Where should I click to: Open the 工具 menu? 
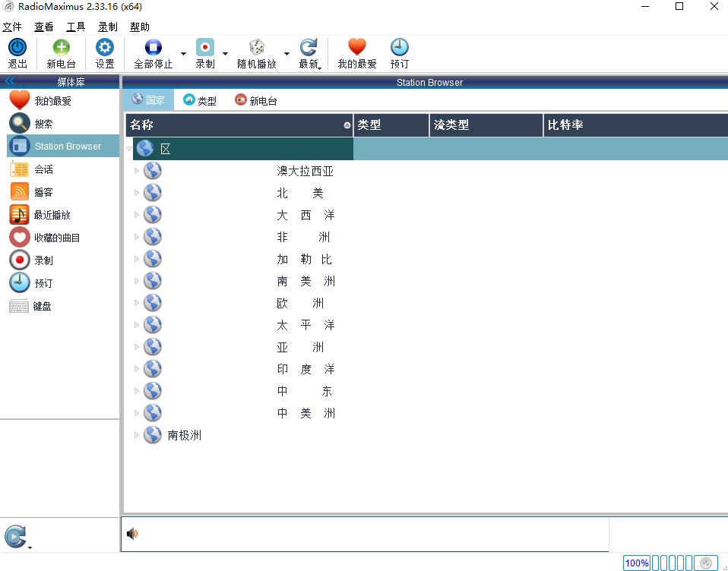pyautogui.click(x=76, y=27)
